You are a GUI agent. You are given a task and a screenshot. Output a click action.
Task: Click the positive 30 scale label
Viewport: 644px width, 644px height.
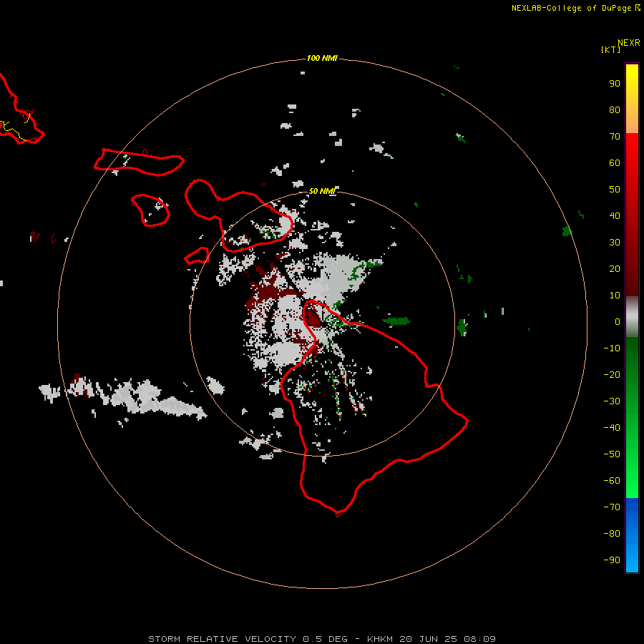pyautogui.click(x=615, y=243)
